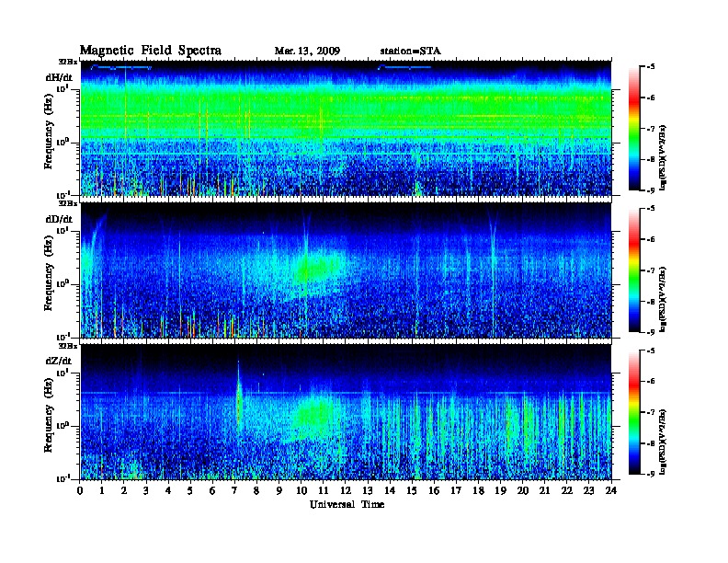Click inside the dZ/dt spectrogram plot
The image size is (728, 563).
point(346,411)
